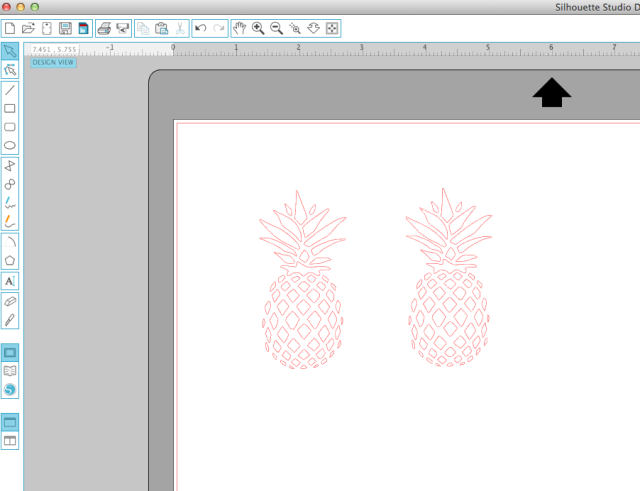Select the left pineapple shape
This screenshot has height=491, width=640.
pyautogui.click(x=302, y=280)
